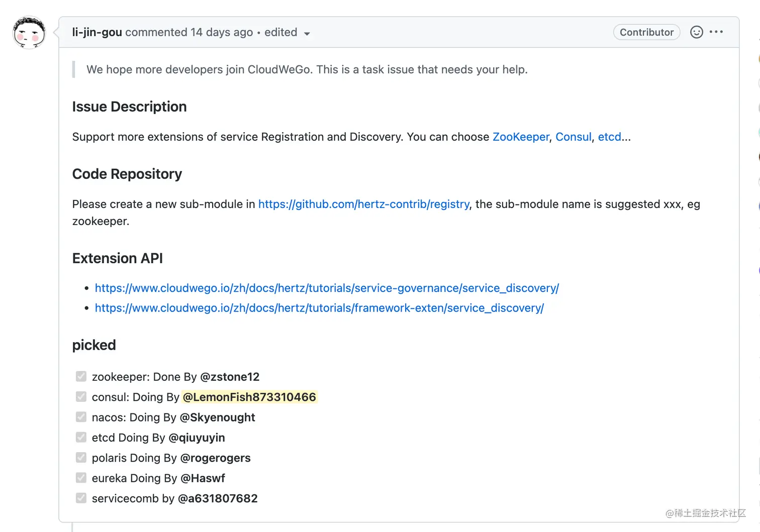The width and height of the screenshot is (760, 532).
Task: Expand the edited history dropdown arrow
Action: tap(307, 34)
